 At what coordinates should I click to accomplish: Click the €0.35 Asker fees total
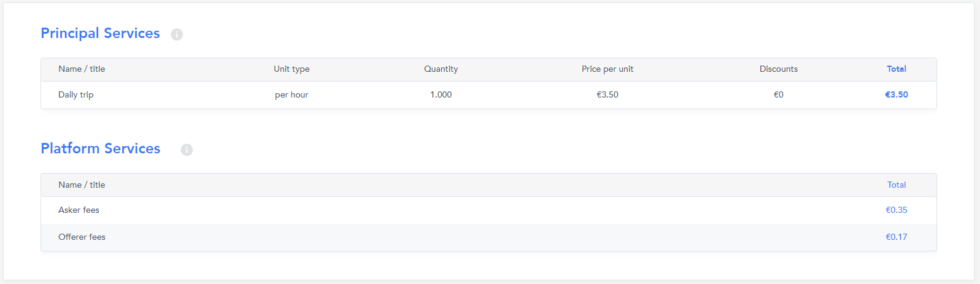coord(896,210)
